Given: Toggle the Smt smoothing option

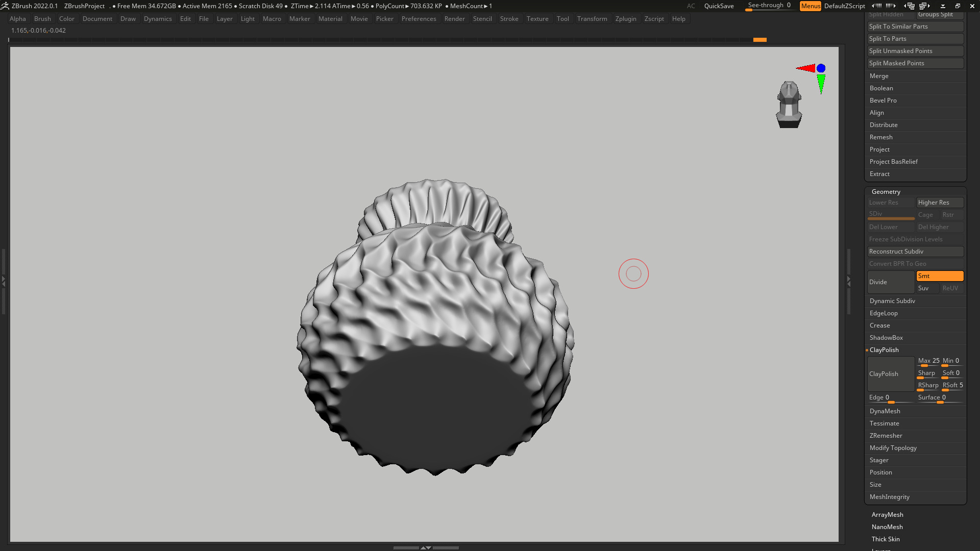Looking at the screenshot, I should (940, 276).
